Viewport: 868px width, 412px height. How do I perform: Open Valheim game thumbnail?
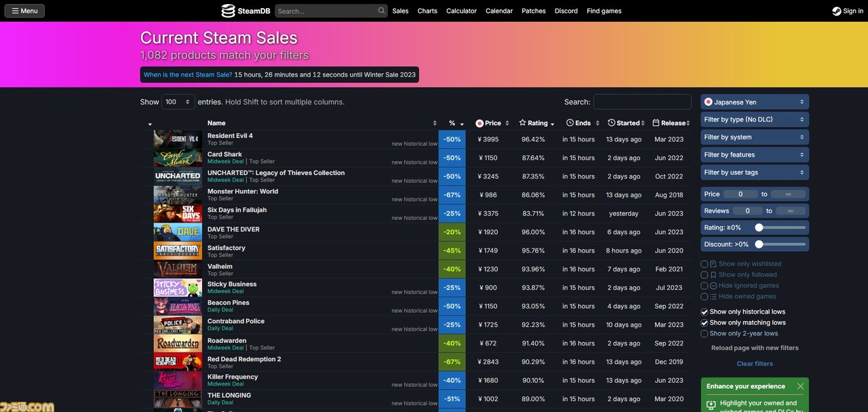178,269
